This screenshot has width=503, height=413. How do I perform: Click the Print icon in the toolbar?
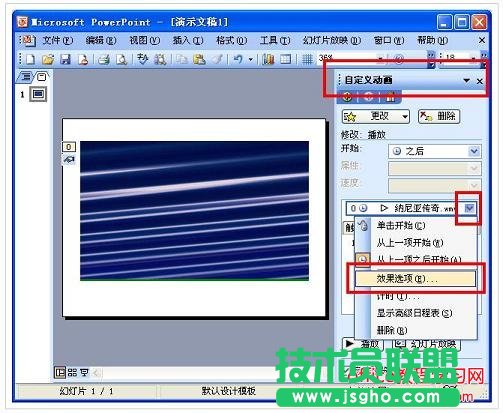(x=104, y=59)
